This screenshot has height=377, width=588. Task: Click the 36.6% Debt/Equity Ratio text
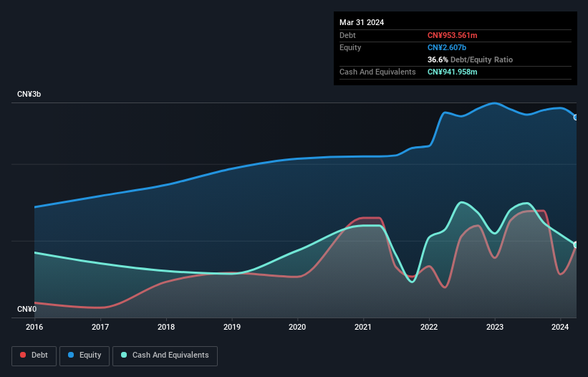coord(470,59)
